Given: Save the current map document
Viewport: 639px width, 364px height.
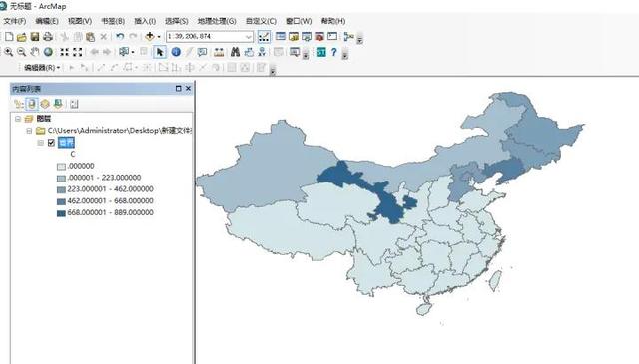Looking at the screenshot, I should pos(35,37).
